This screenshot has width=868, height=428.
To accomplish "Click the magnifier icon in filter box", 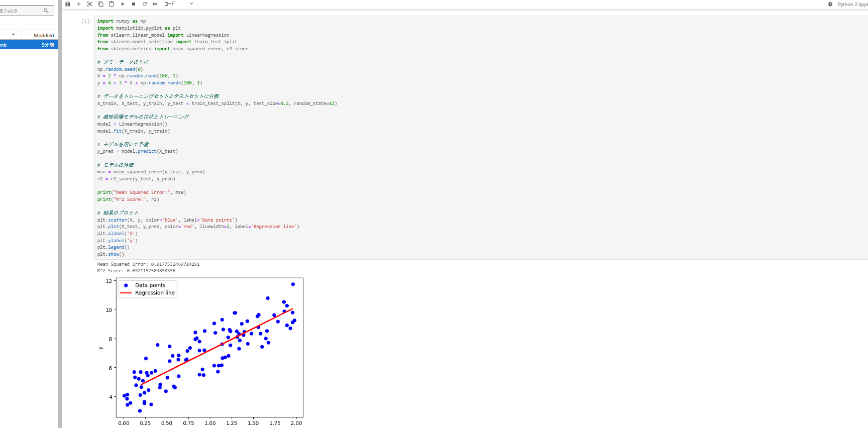I will pyautogui.click(x=46, y=11).
